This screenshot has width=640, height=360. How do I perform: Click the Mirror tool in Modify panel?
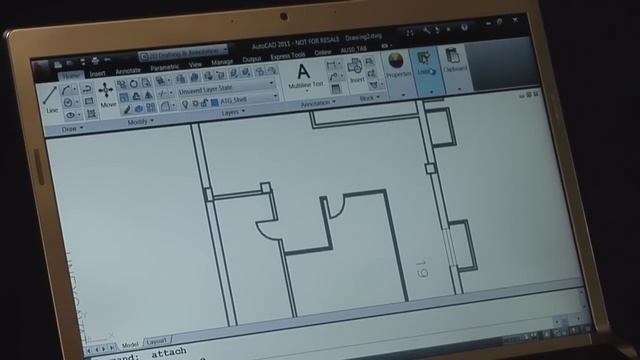[149, 95]
